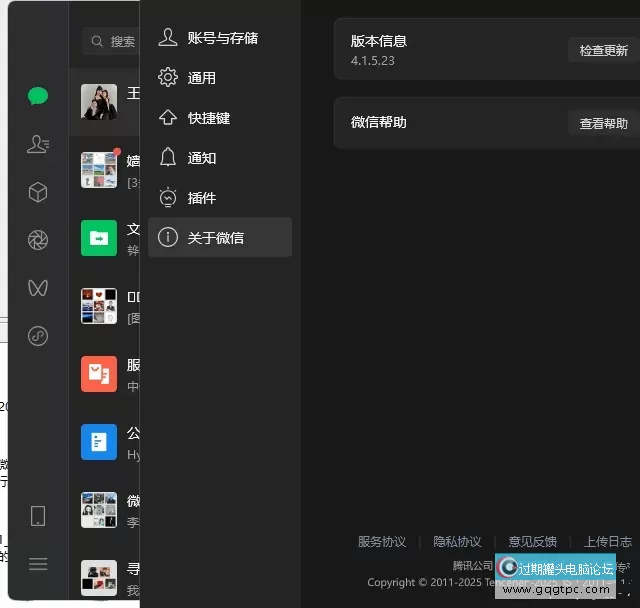Click the 查看帮助 button
The image size is (640, 608).
pos(603,124)
